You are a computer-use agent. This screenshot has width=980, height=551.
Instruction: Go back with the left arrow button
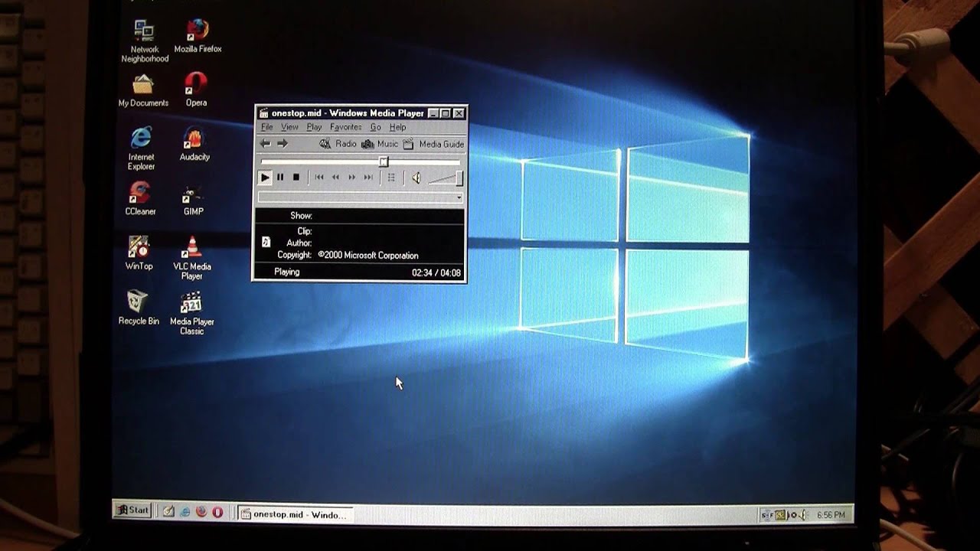[265, 144]
